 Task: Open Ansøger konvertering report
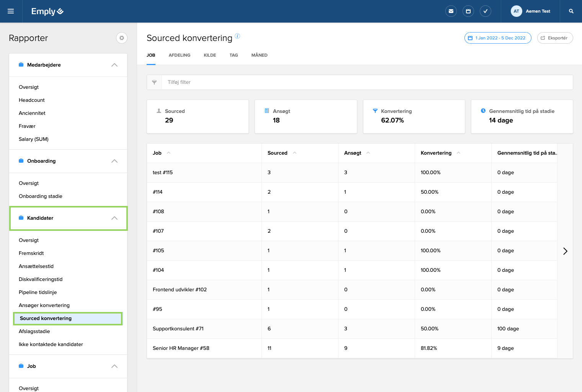(x=44, y=305)
